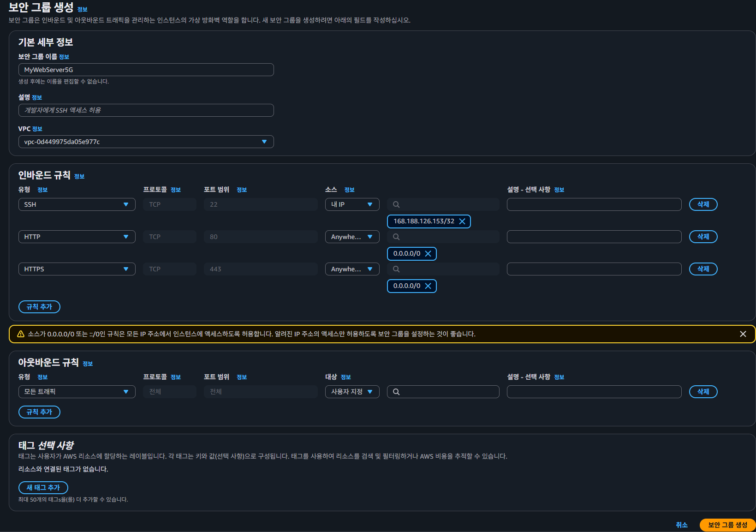
Task: Open the 내 IP source dropdown
Action: pyautogui.click(x=352, y=204)
